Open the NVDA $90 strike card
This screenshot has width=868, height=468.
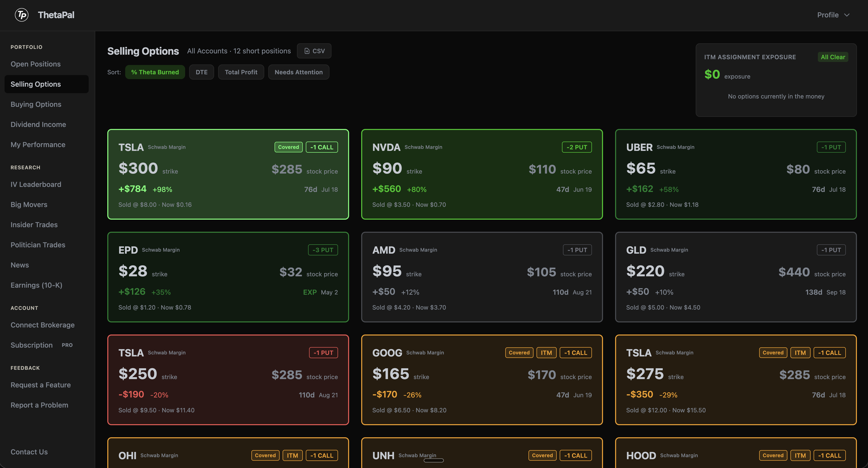482,174
